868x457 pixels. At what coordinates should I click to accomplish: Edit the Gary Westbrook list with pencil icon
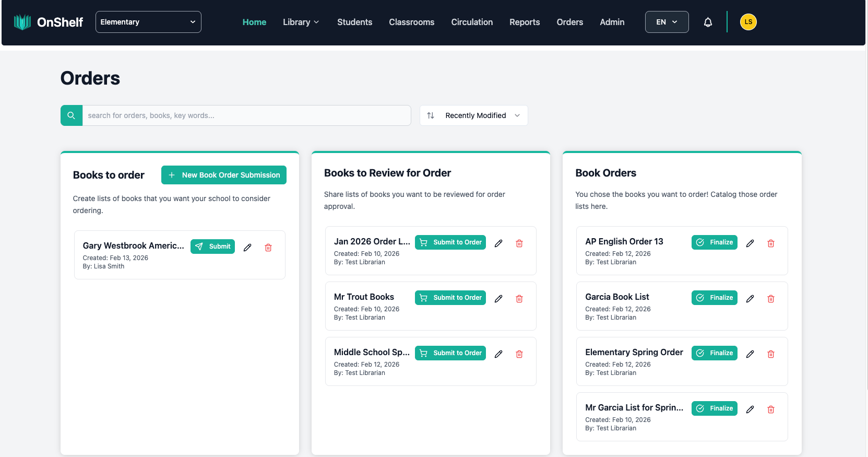coord(247,248)
